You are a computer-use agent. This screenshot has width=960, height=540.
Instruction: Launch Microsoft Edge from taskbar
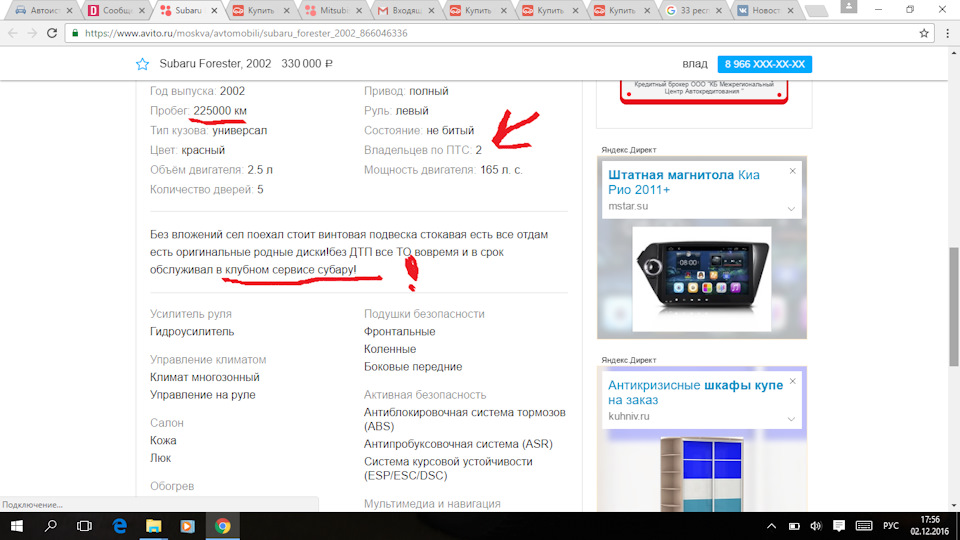tap(119, 526)
